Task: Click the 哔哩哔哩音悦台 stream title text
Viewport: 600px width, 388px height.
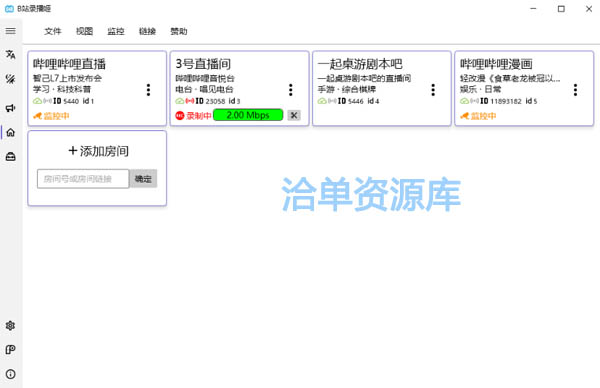Action: pyautogui.click(x=205, y=78)
